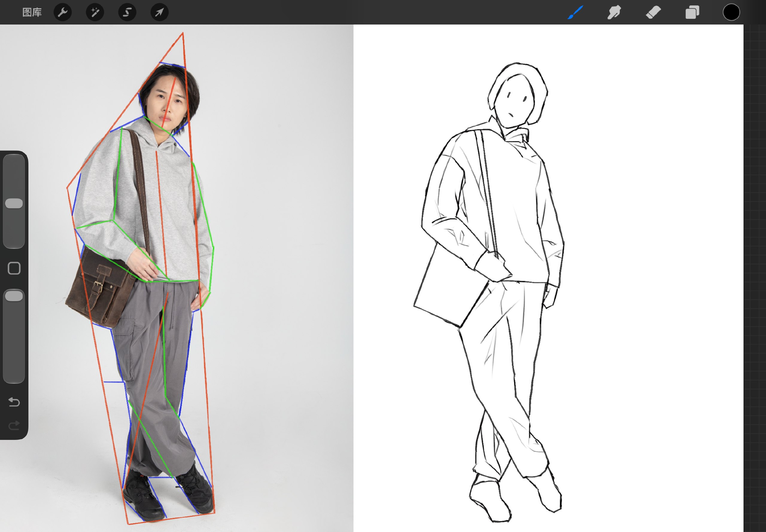Open the Actions wrench menu
This screenshot has width=766, height=532.
click(x=63, y=12)
